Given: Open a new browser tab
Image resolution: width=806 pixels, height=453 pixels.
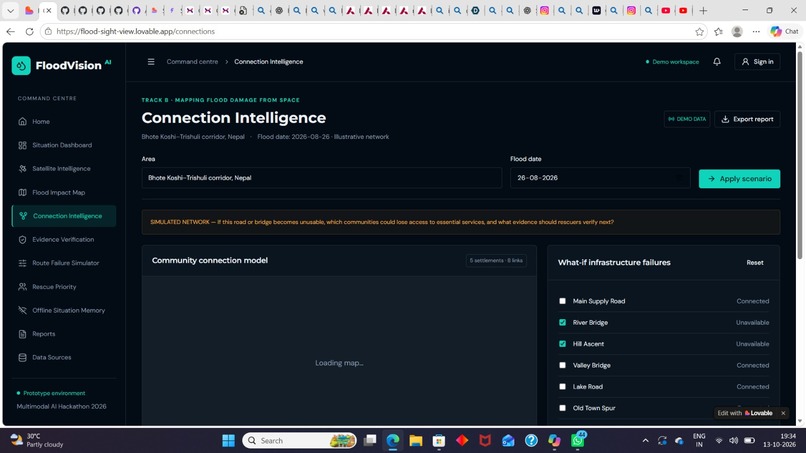Looking at the screenshot, I should (703, 10).
